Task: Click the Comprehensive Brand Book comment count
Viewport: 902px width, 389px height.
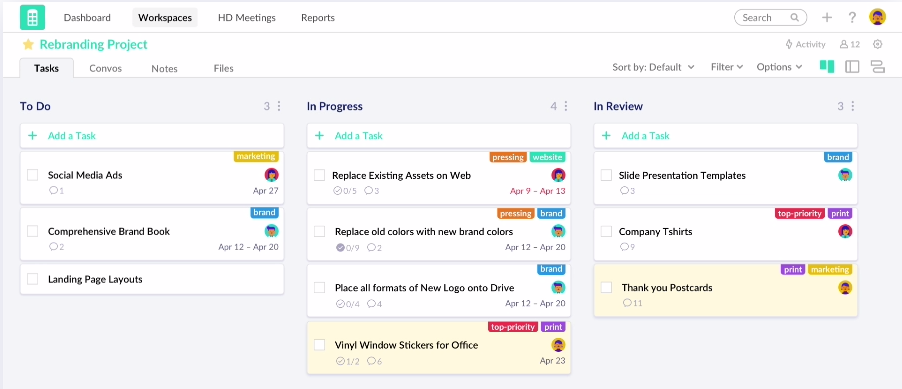Action: tap(56, 247)
